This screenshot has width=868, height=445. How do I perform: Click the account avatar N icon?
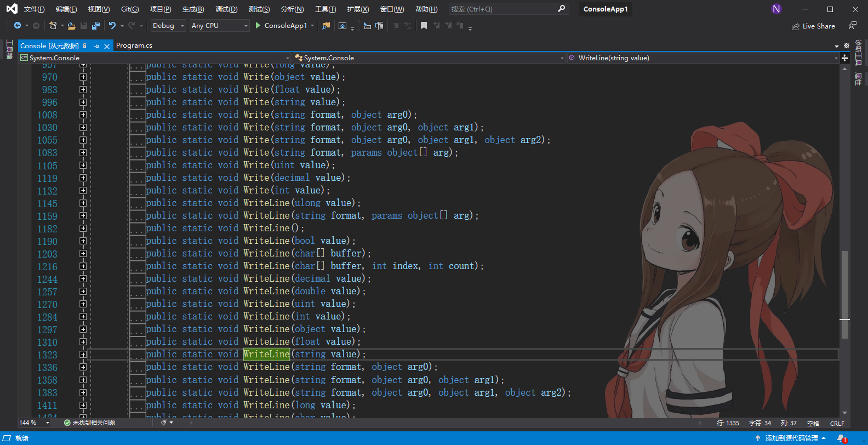click(x=776, y=9)
